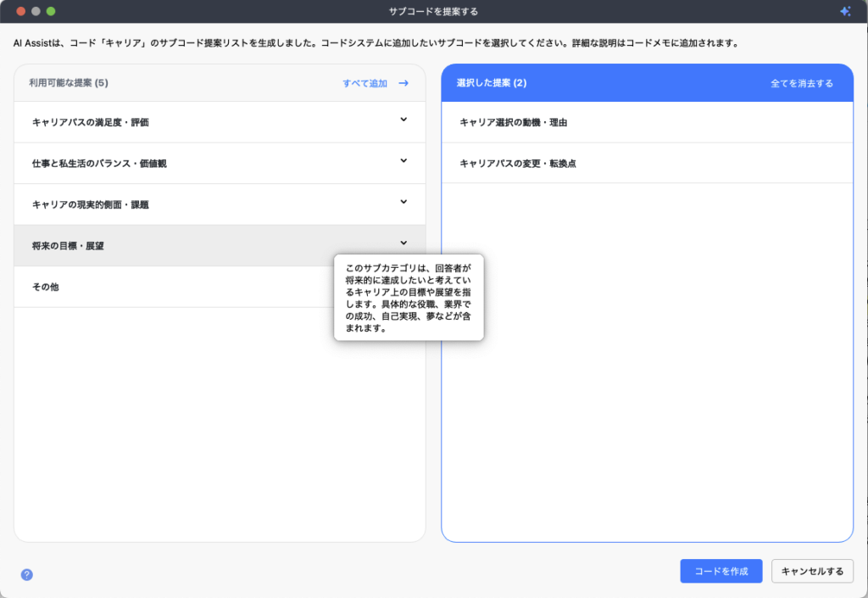Expand the 仕事と私生活のバランス・価値観 chevron
Image resolution: width=868 pixels, height=598 pixels.
[403, 160]
